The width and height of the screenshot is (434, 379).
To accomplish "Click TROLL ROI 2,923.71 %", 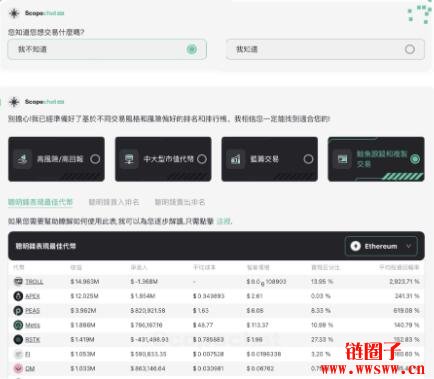I will point(404,282).
